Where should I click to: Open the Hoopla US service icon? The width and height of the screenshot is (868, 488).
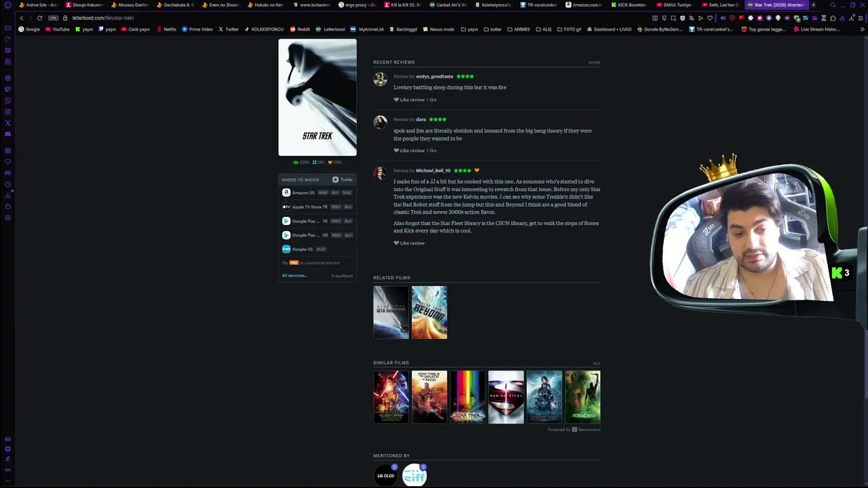pos(286,249)
